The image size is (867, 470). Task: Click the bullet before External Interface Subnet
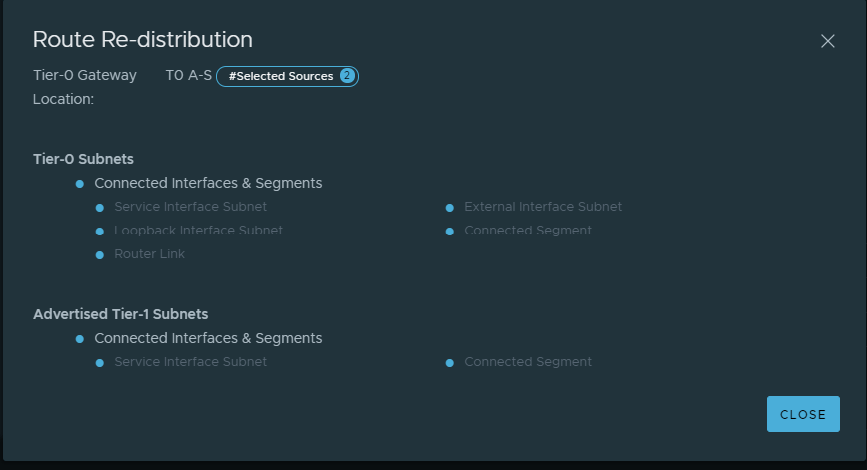(x=450, y=208)
